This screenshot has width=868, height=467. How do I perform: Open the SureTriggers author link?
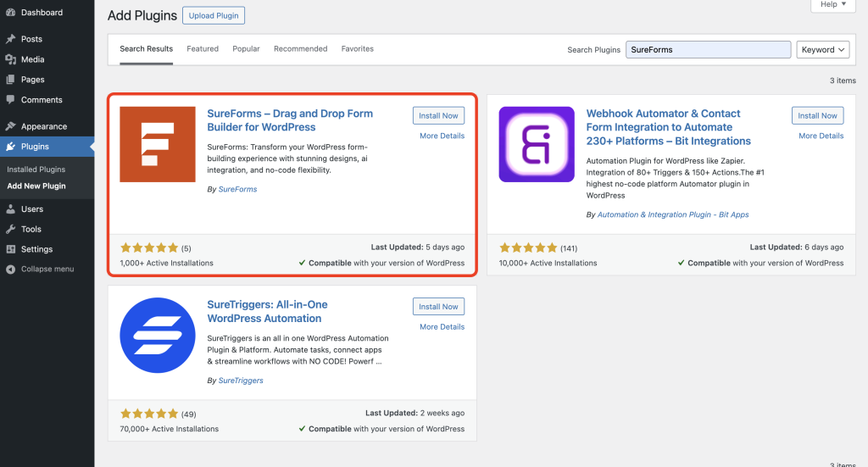(x=241, y=381)
